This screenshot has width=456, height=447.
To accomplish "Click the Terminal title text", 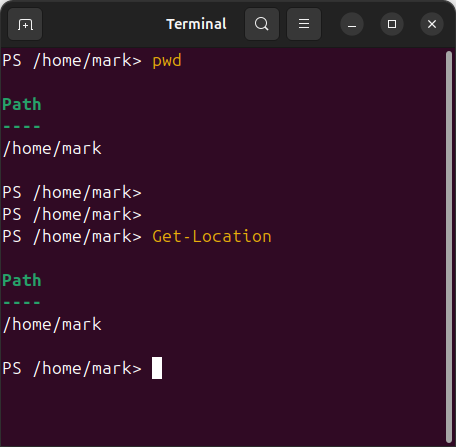I will click(x=196, y=24).
